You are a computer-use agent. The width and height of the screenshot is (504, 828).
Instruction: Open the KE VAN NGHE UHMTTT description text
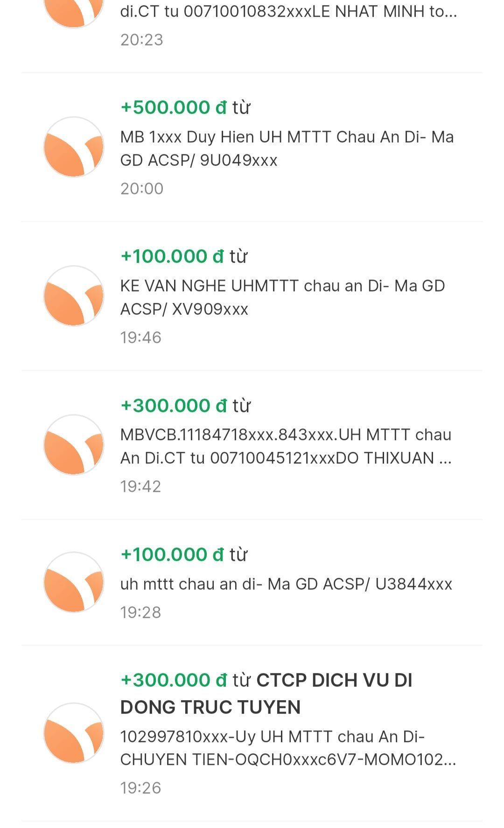282,297
